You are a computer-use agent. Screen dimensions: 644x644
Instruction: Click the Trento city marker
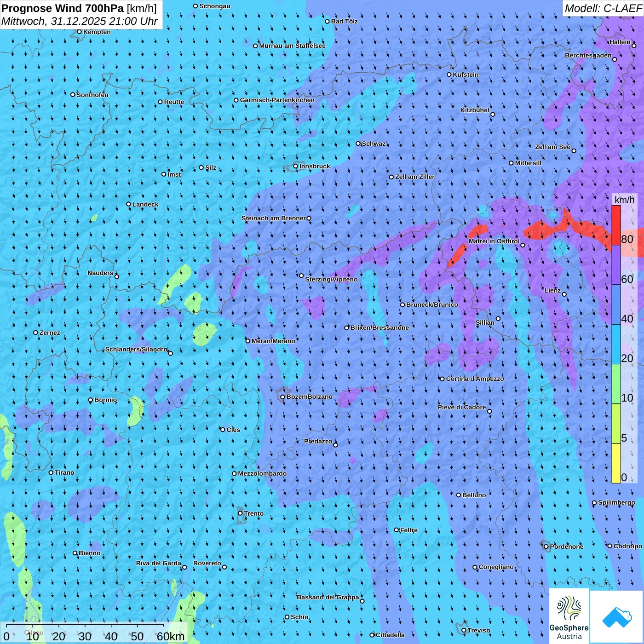point(240,513)
